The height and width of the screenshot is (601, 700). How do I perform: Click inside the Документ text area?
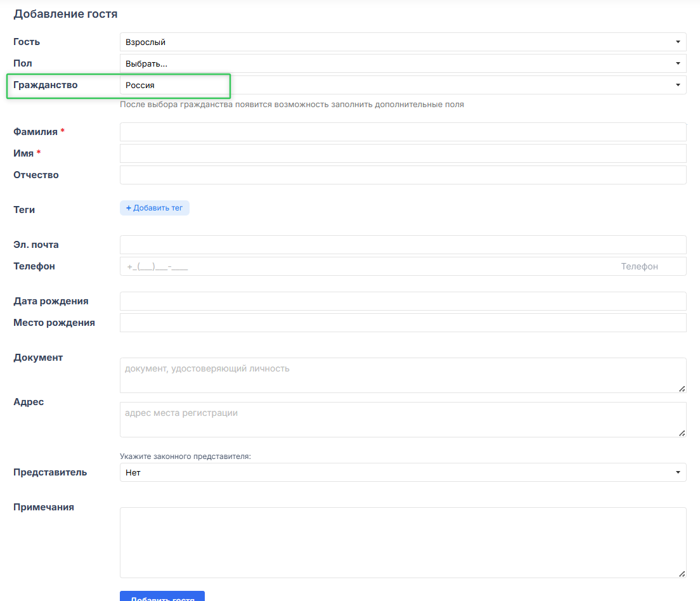pos(403,375)
